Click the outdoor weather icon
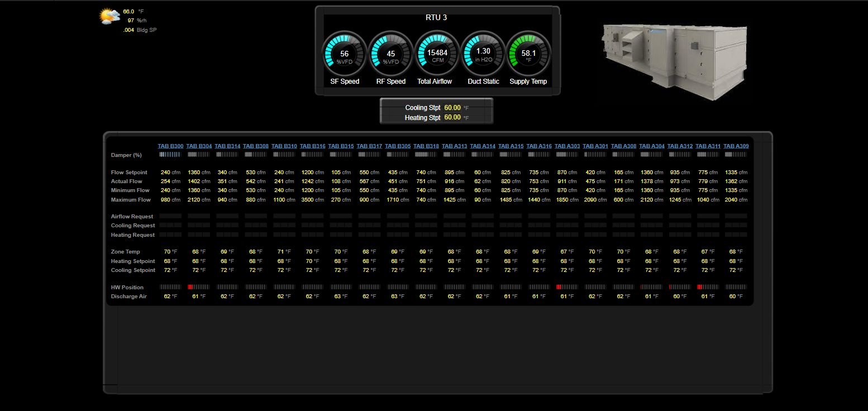This screenshot has width=868, height=411. point(109,16)
